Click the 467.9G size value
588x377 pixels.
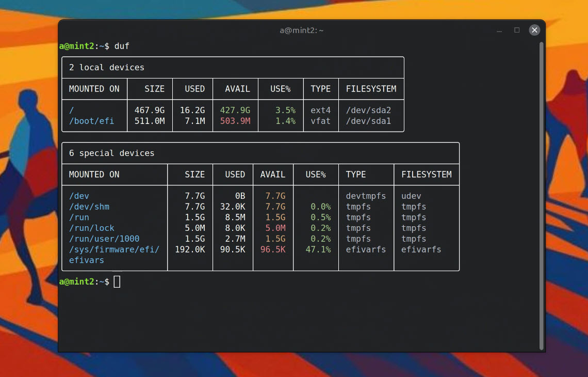149,110
